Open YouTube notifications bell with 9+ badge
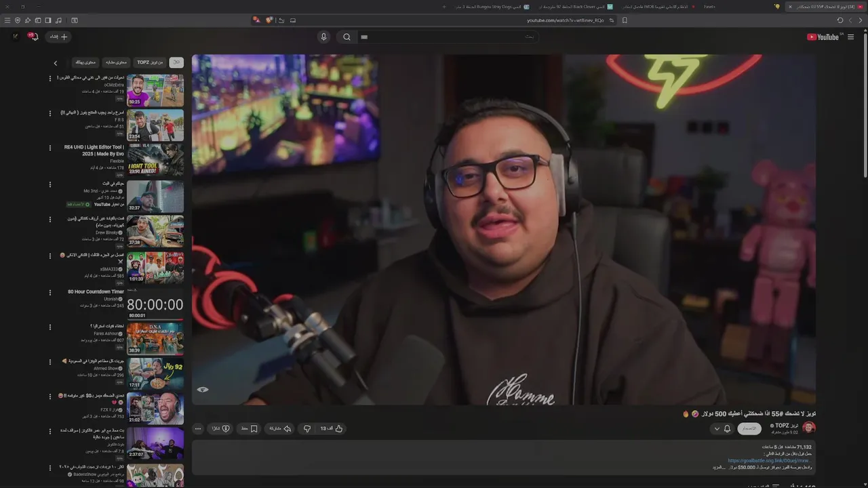868x488 pixels. coord(33,37)
